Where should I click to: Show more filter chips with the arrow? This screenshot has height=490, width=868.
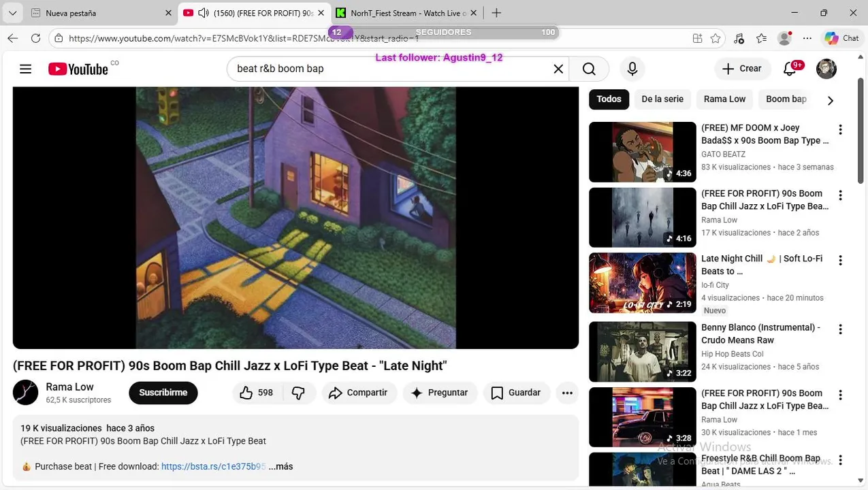pyautogui.click(x=830, y=100)
